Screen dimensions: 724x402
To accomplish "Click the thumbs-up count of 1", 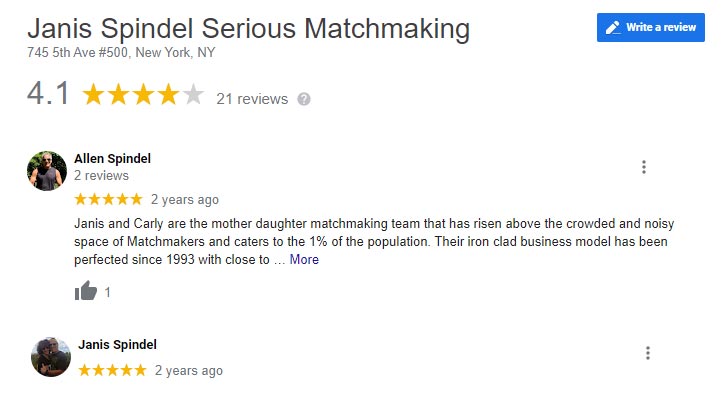I will click(108, 292).
